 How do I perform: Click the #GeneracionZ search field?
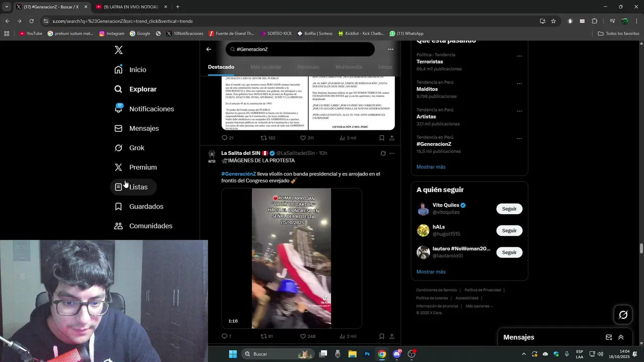[x=300, y=49]
